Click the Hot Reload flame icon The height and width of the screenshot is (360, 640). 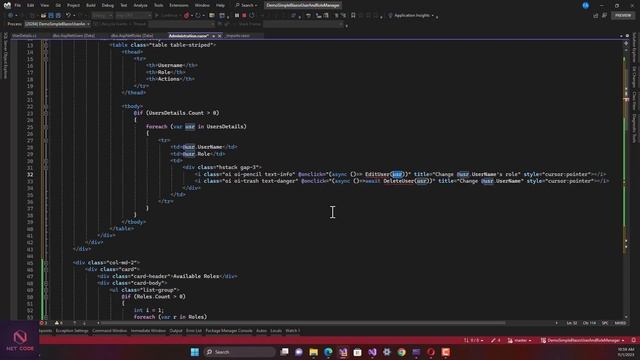point(187,16)
